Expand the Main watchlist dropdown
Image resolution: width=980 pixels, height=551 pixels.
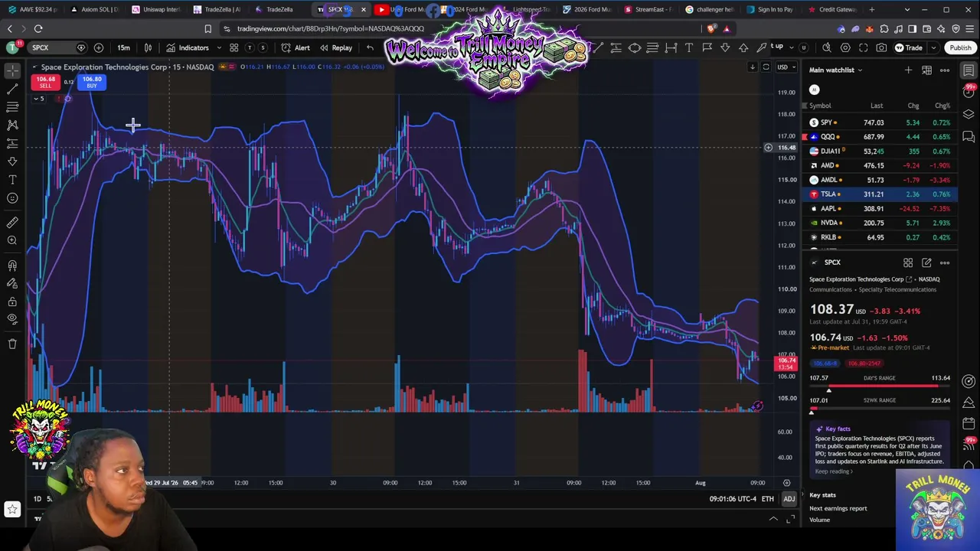pos(836,70)
